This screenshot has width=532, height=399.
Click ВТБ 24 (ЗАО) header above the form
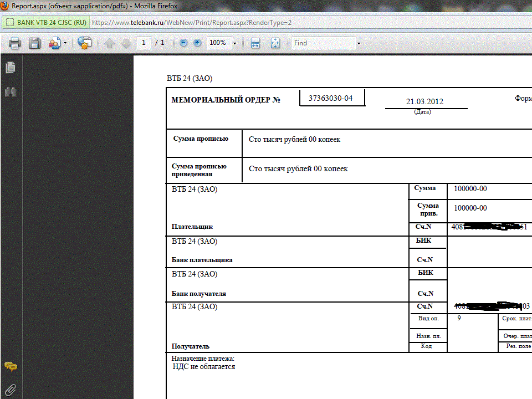[x=190, y=78]
